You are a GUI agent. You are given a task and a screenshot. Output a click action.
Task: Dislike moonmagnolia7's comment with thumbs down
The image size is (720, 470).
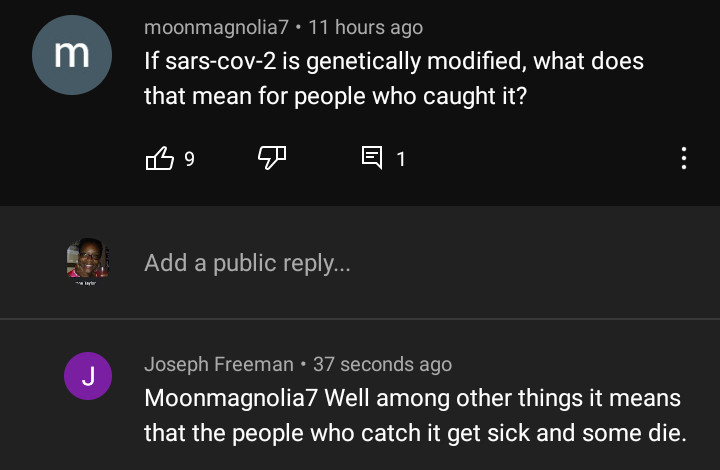pyautogui.click(x=272, y=158)
